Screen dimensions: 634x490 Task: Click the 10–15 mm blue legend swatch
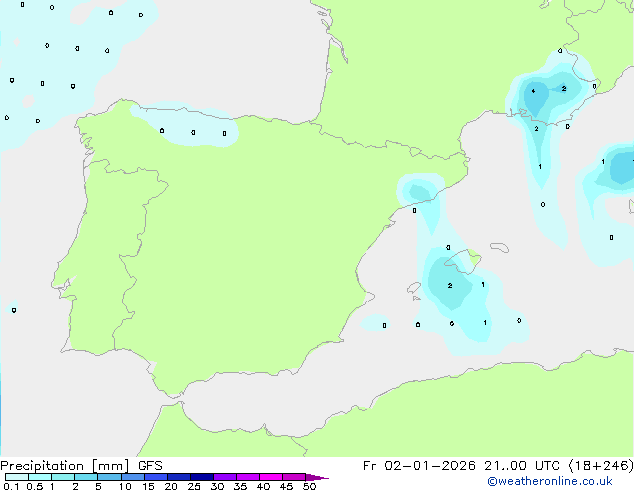point(132,477)
